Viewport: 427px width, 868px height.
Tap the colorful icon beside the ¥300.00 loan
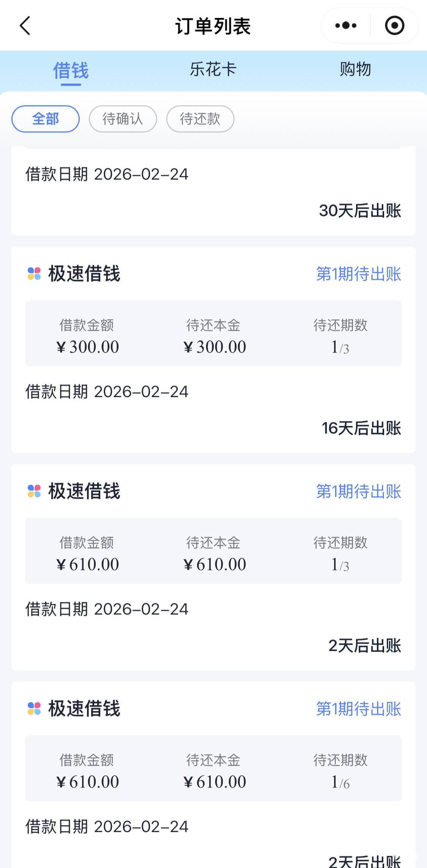pos(34,274)
